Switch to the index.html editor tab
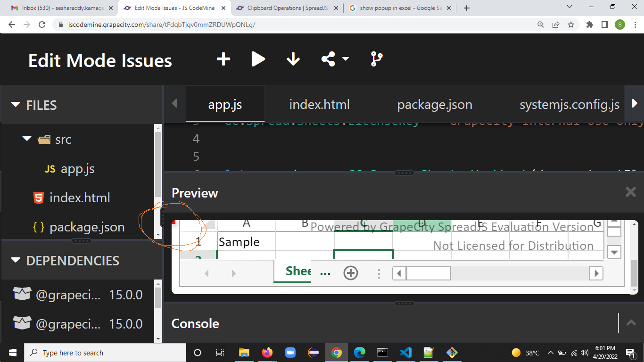Image resolution: width=644 pixels, height=362 pixels. coord(319,104)
